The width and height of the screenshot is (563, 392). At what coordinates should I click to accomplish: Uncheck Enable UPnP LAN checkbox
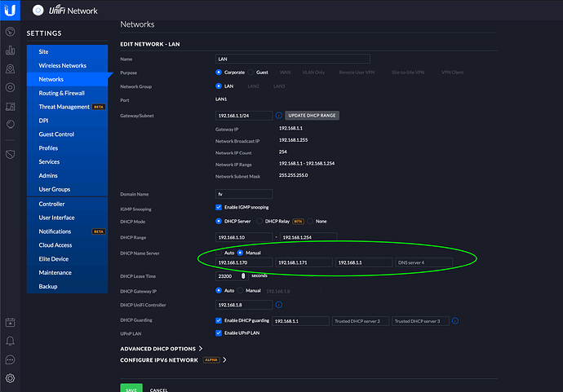pyautogui.click(x=219, y=333)
